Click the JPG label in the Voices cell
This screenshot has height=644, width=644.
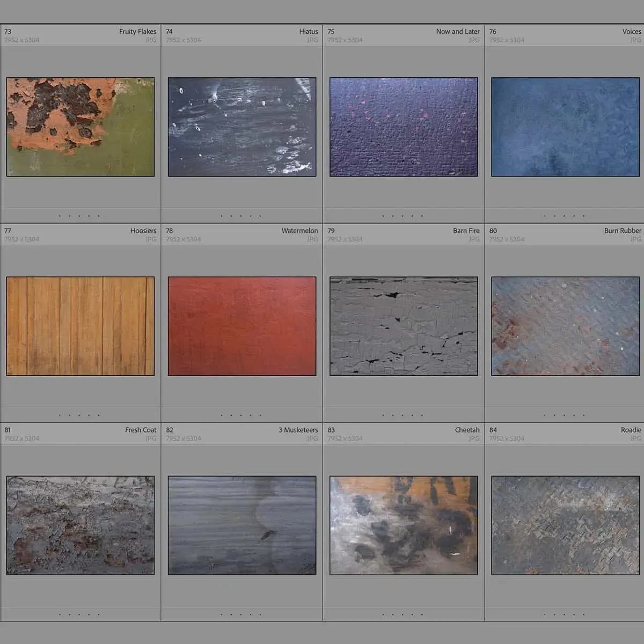635,40
